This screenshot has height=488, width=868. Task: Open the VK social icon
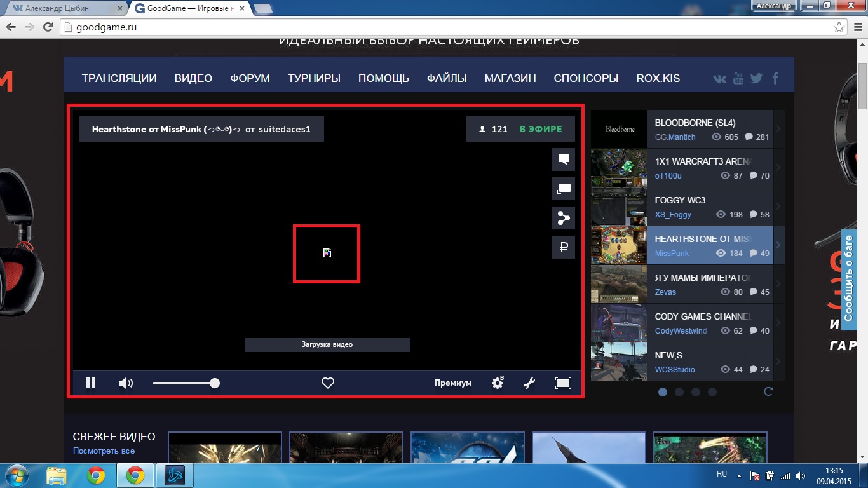click(720, 79)
